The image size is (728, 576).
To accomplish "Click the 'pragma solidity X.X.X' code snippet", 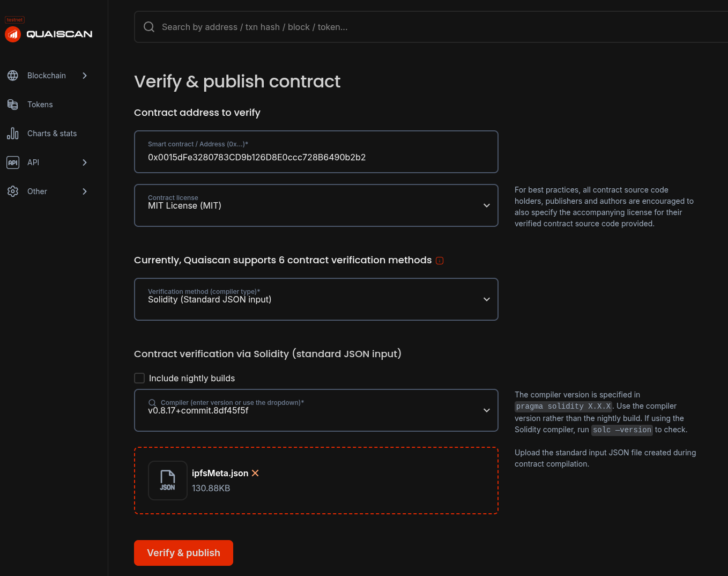I will coord(563,407).
